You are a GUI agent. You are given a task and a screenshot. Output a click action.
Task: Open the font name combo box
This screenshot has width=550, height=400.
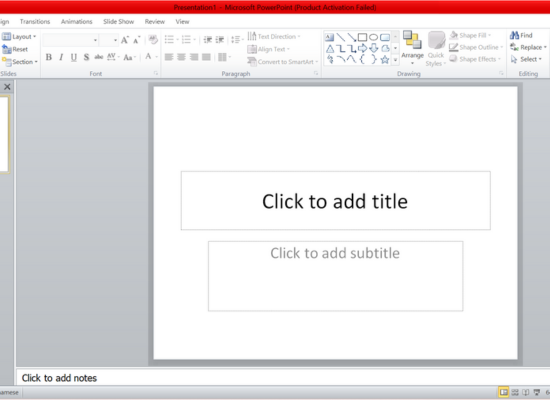click(x=70, y=40)
